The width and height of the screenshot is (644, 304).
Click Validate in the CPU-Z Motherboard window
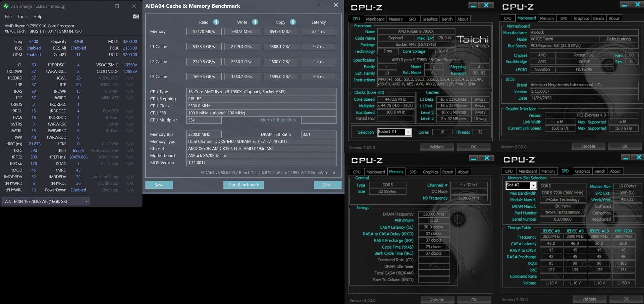[588, 146]
